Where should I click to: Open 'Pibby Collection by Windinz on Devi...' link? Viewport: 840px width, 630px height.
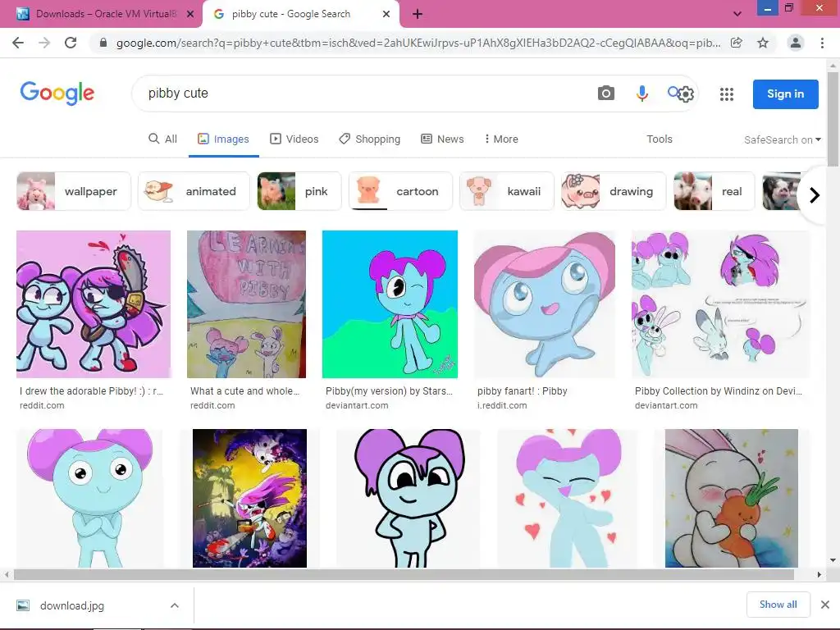(x=719, y=391)
